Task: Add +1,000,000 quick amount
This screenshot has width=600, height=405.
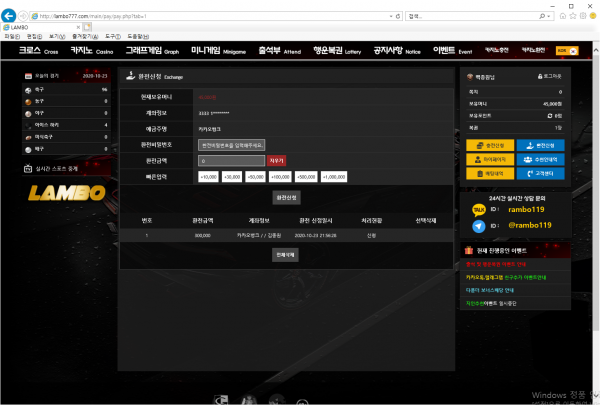Action: point(334,177)
